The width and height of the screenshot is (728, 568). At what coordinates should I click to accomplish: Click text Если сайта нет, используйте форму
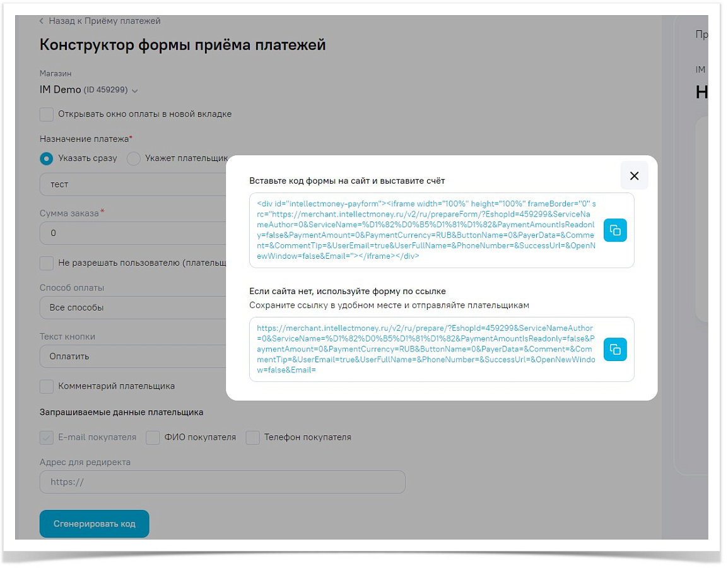tap(348, 292)
